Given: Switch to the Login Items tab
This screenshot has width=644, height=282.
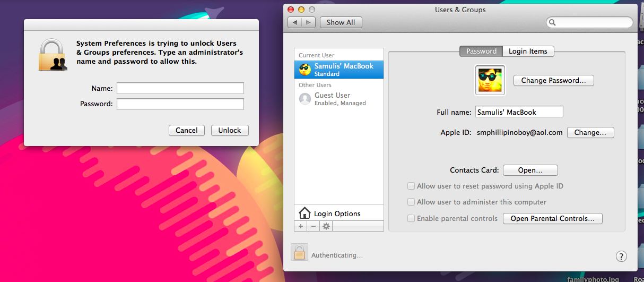Looking at the screenshot, I should (x=528, y=51).
